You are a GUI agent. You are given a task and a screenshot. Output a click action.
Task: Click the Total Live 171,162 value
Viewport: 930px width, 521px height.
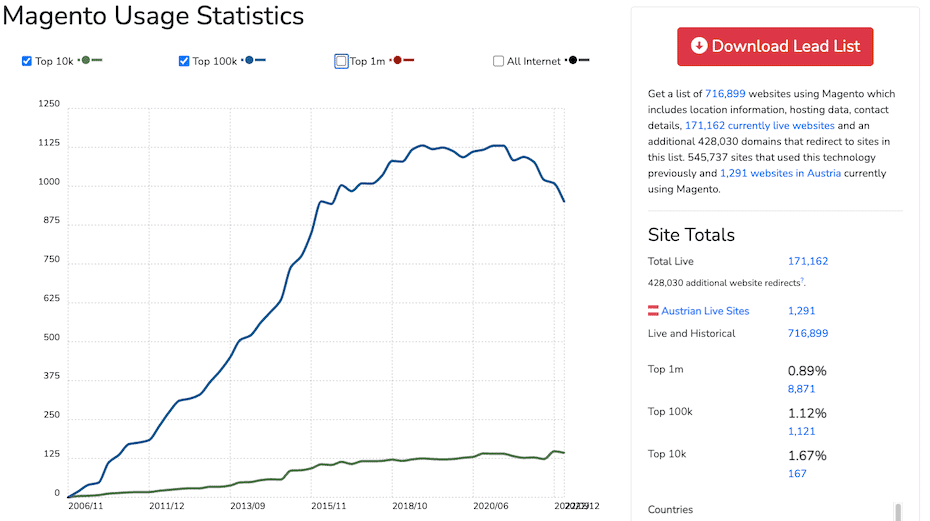pos(808,261)
